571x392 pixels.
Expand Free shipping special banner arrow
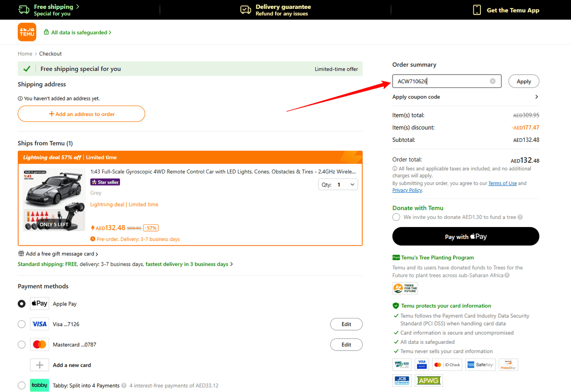[78, 7]
